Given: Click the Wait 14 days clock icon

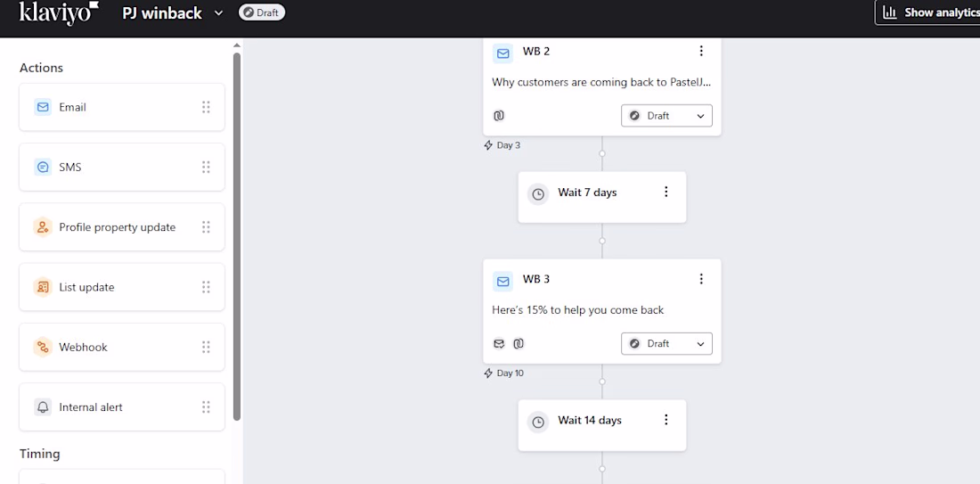Looking at the screenshot, I should (538, 422).
